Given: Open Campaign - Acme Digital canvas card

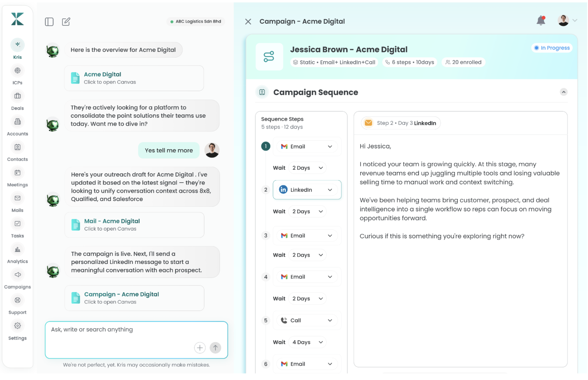Looking at the screenshot, I should 134,298.
